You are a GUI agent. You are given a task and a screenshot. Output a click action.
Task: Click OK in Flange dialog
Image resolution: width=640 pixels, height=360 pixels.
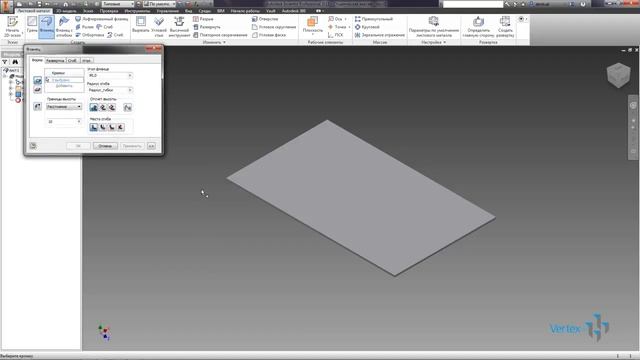[78, 146]
